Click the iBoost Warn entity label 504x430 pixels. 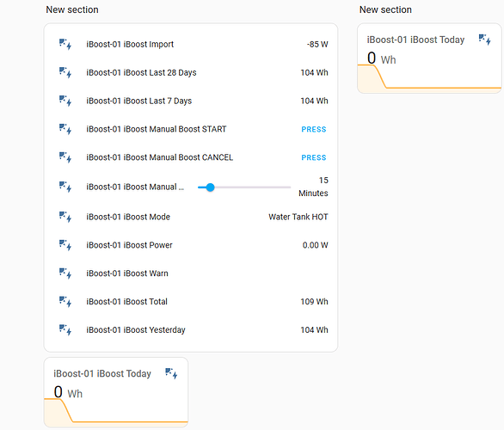click(127, 273)
